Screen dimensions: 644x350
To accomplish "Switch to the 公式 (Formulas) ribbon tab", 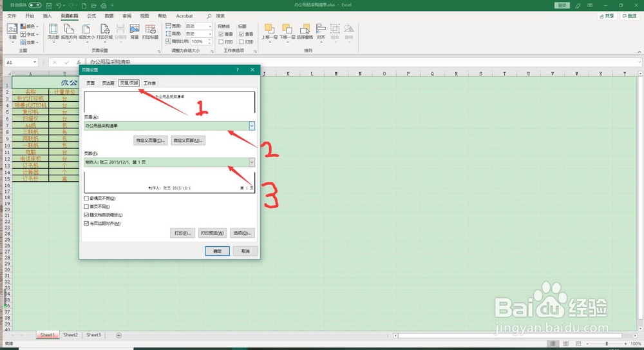I will [x=91, y=16].
